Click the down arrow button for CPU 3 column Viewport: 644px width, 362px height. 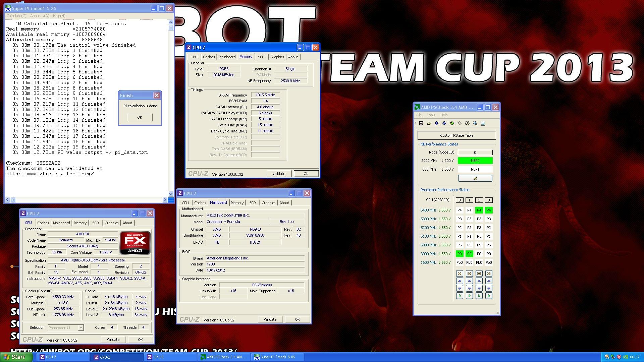tap(489, 288)
